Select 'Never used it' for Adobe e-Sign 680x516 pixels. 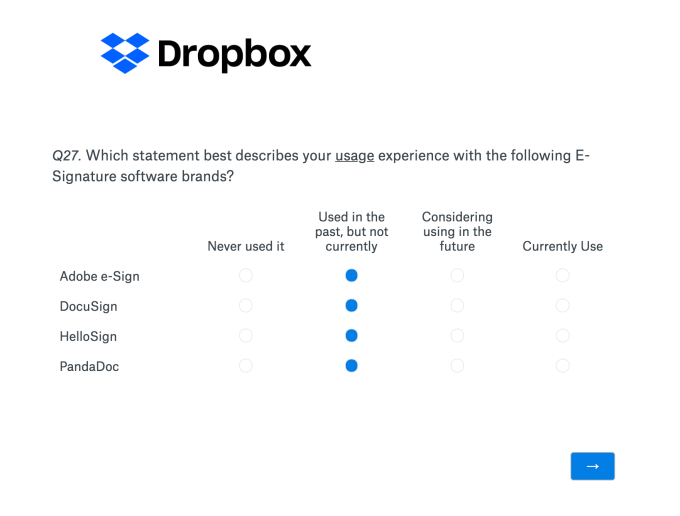click(x=245, y=275)
